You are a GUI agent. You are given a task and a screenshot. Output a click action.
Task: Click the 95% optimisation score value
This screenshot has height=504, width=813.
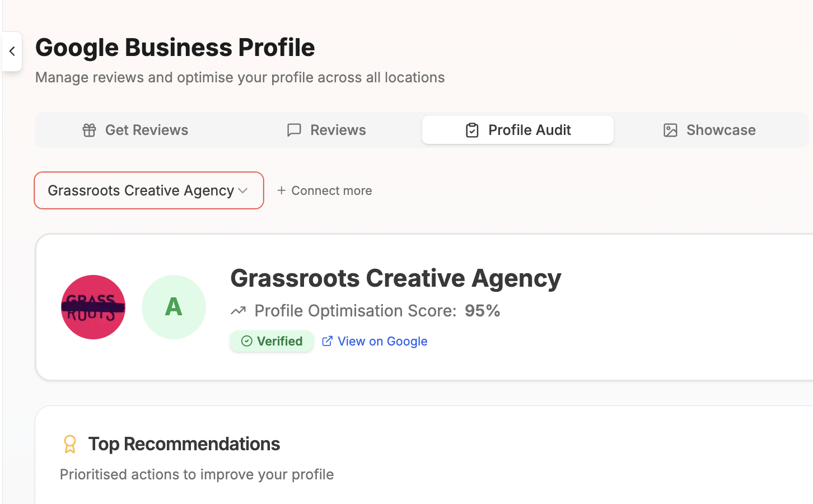click(x=482, y=310)
